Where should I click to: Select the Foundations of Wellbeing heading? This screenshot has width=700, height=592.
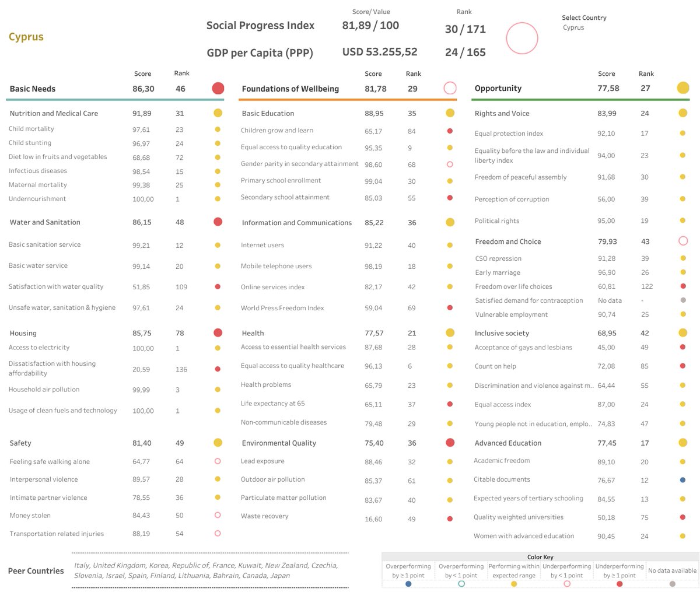290,89
